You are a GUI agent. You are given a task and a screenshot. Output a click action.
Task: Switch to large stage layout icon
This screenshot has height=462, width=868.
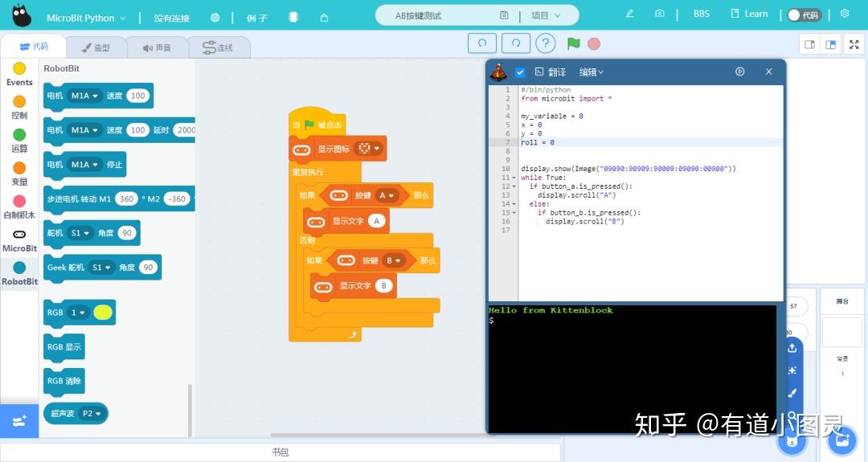831,44
